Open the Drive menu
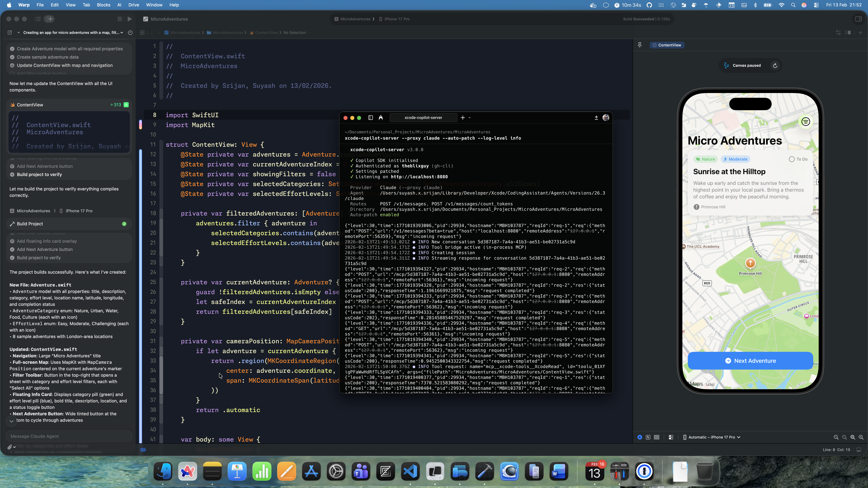The height and width of the screenshot is (488, 868). click(x=133, y=5)
